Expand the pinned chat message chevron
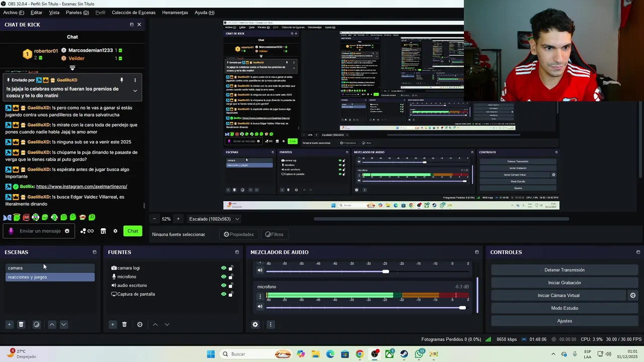 click(135, 91)
